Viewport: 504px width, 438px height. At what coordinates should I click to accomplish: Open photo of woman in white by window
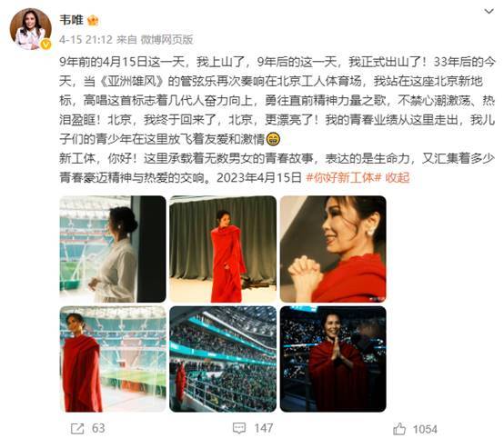[113, 249]
